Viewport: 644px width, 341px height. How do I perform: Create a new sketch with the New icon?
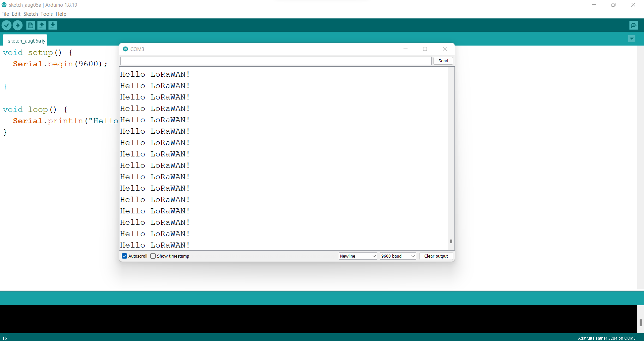pyautogui.click(x=30, y=25)
